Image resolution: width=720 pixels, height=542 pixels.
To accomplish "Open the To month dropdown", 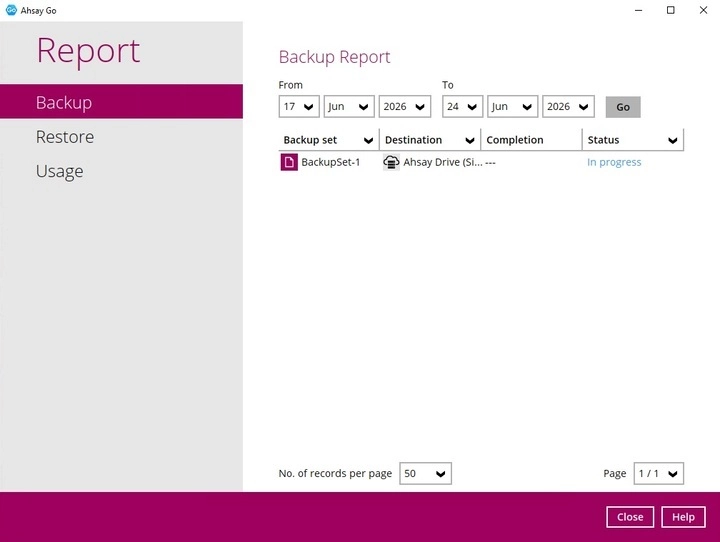I will pos(512,107).
